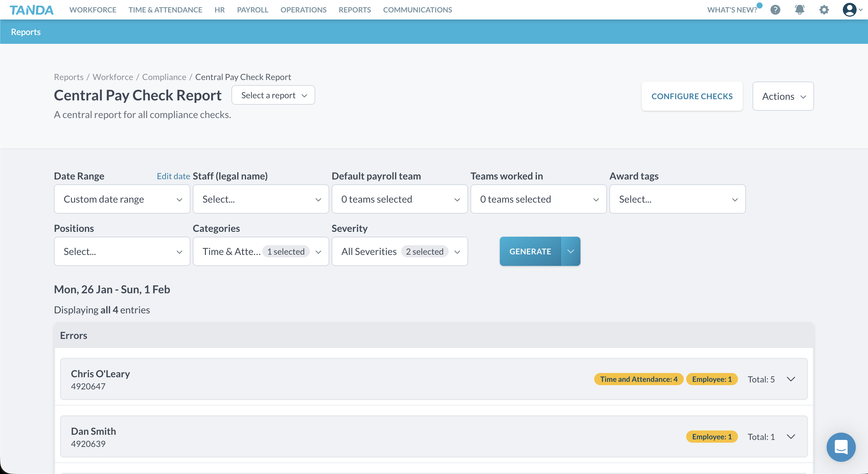Open the Categories dropdown

(x=261, y=252)
